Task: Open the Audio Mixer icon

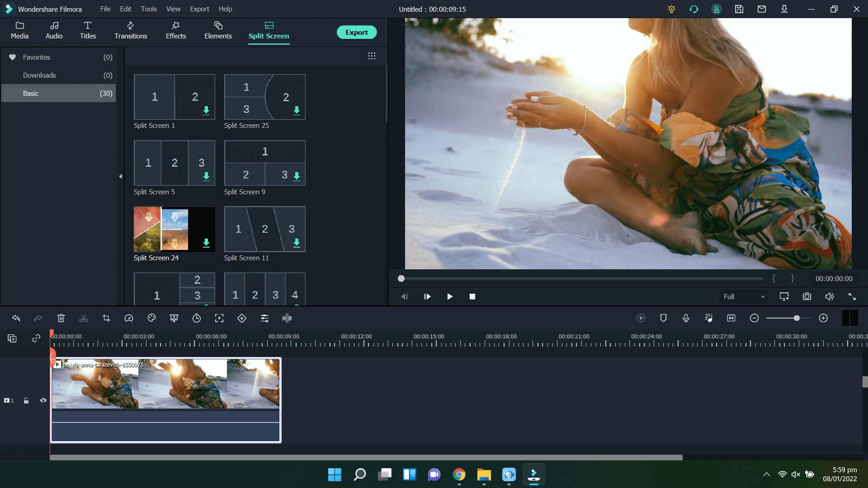Action: pyautogui.click(x=708, y=318)
